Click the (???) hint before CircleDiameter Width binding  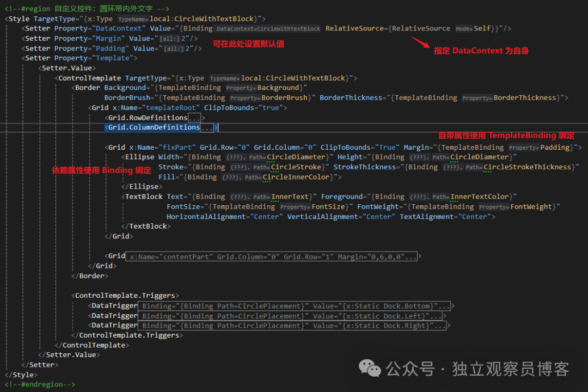(236, 157)
